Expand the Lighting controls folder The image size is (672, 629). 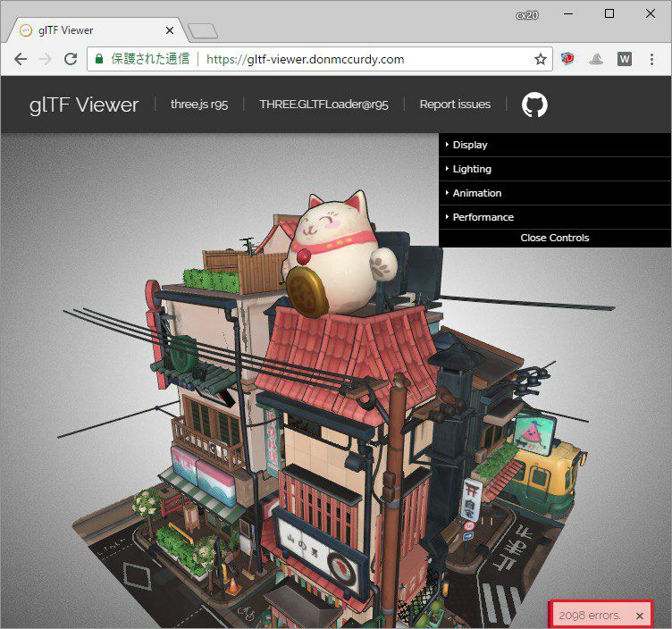pyautogui.click(x=555, y=169)
